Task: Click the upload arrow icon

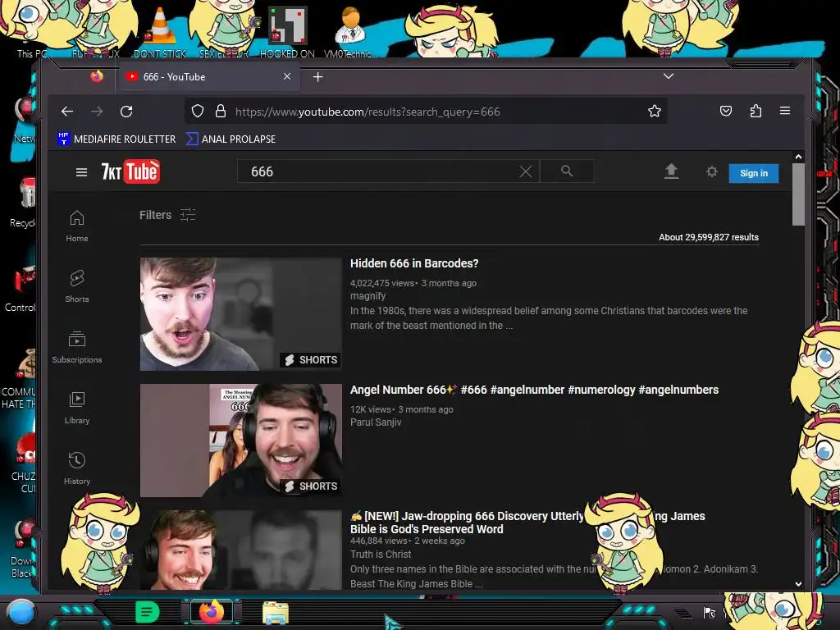Action: tap(671, 171)
